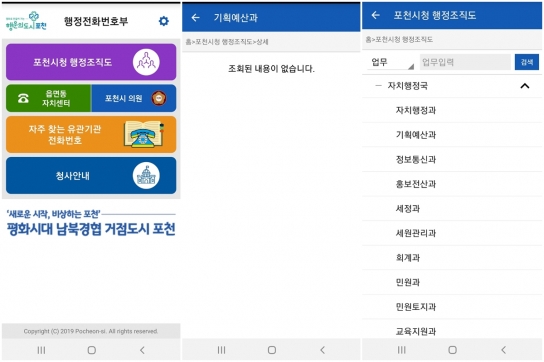Viewport: 544px width, 362px height.
Task: Open 포천시 의원 button
Action: click(x=134, y=98)
